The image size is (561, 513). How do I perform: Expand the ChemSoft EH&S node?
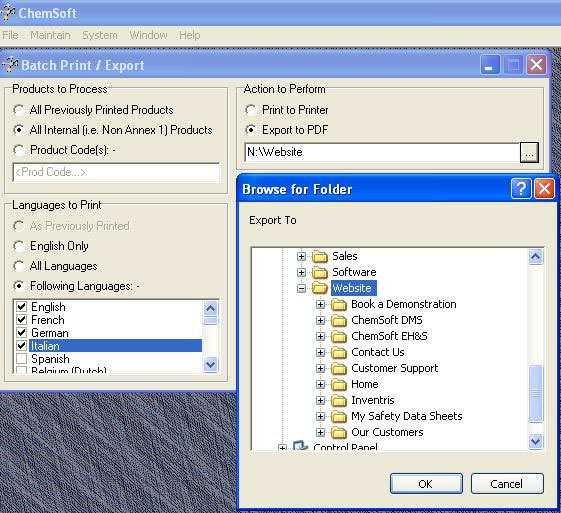(x=320, y=337)
